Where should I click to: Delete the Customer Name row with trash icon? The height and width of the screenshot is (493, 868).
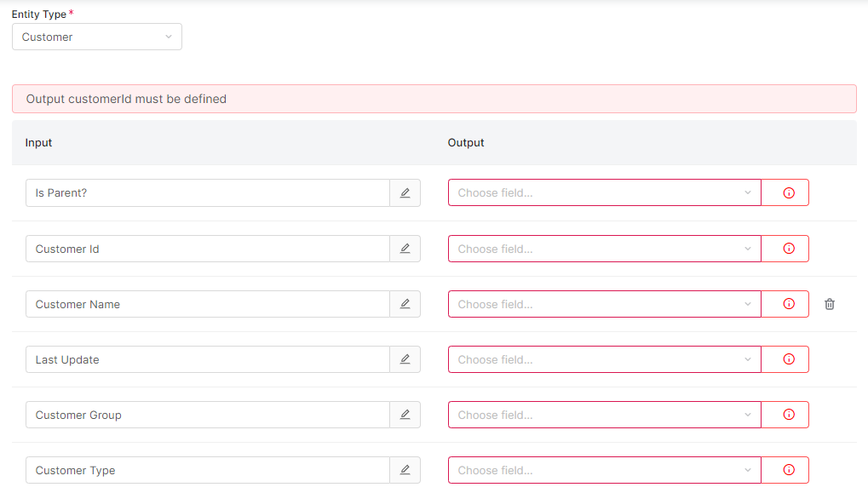pos(830,304)
